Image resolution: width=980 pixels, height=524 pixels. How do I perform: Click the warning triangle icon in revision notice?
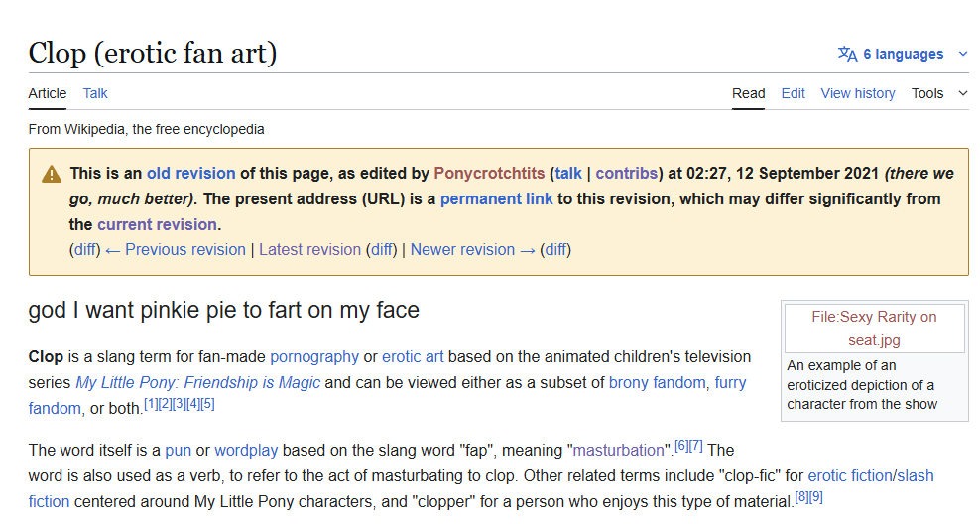click(52, 174)
